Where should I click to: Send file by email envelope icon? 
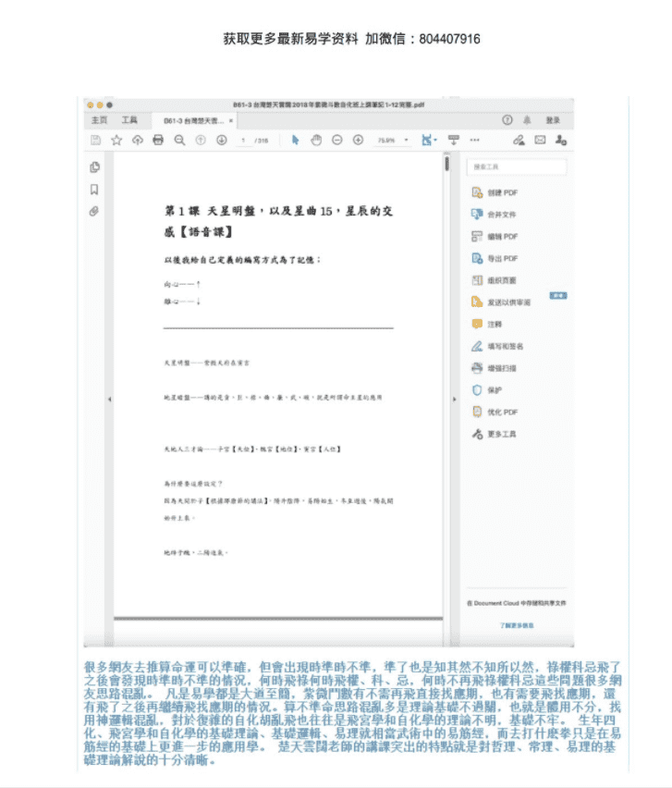(540, 140)
